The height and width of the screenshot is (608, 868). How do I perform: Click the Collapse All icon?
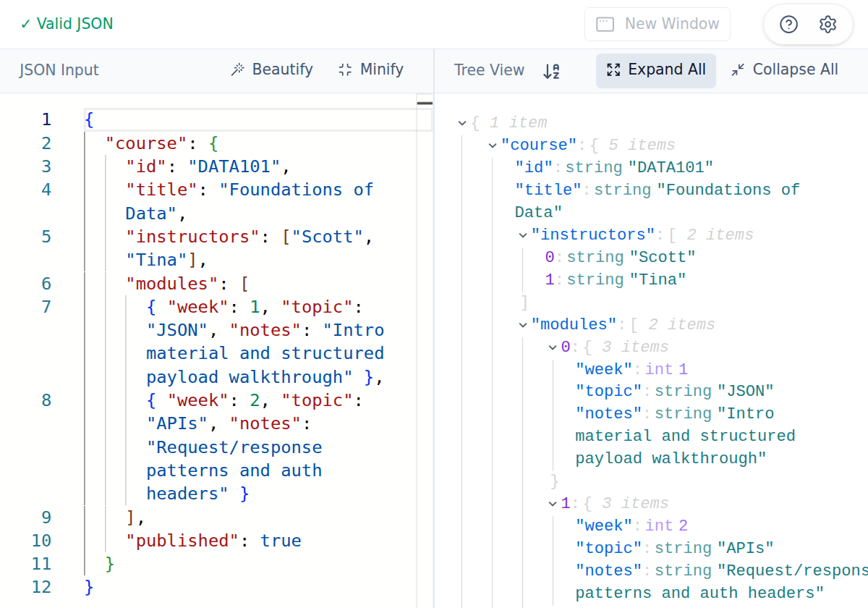(739, 69)
